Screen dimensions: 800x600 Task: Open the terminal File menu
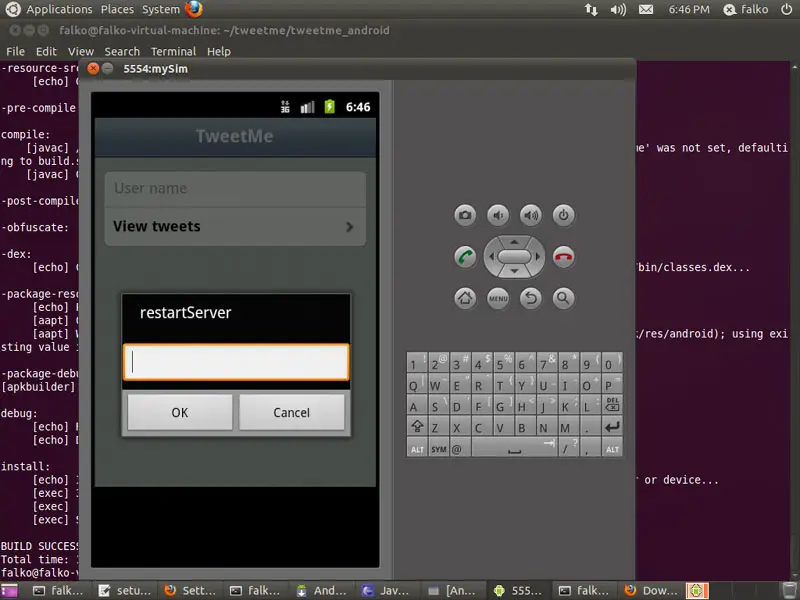pos(15,52)
